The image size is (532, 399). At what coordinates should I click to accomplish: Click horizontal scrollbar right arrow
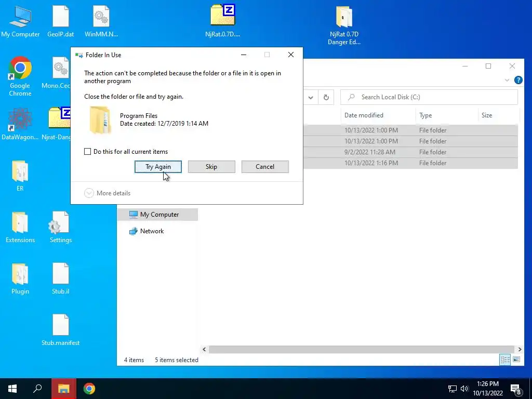(x=520, y=349)
